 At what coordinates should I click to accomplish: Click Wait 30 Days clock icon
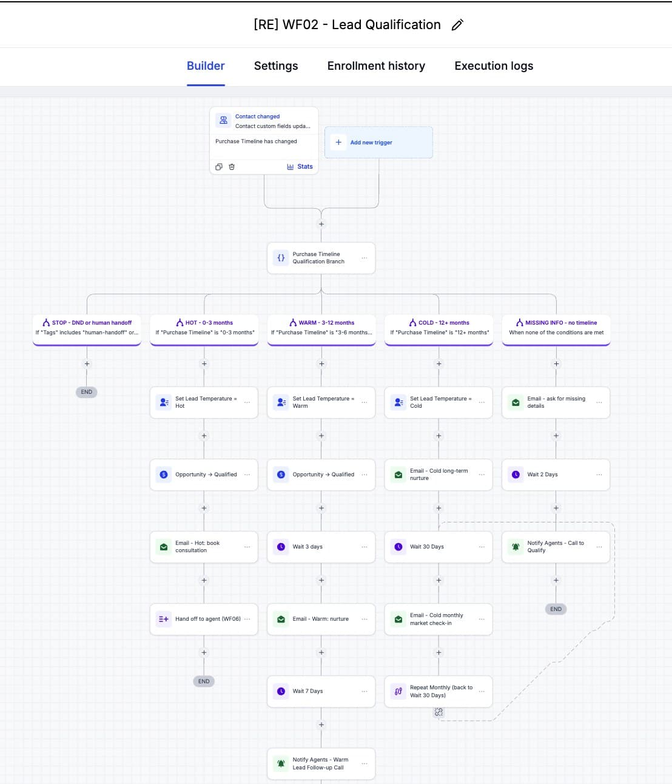[398, 547]
